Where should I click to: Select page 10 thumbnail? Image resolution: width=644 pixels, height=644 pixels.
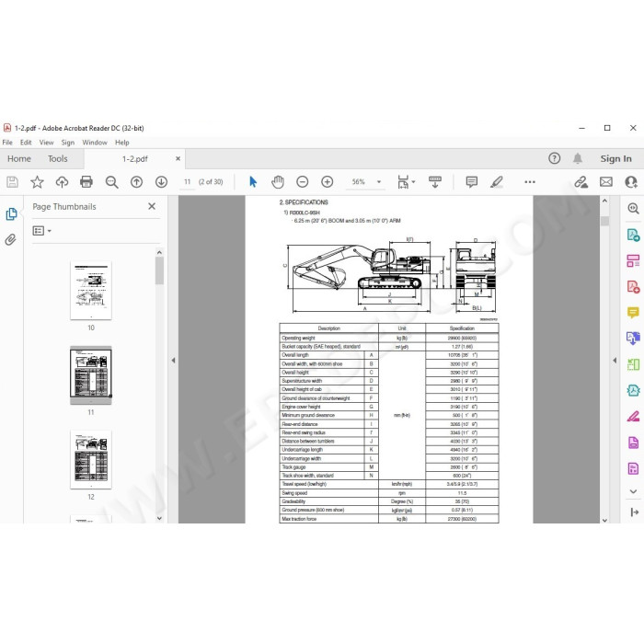click(x=91, y=290)
